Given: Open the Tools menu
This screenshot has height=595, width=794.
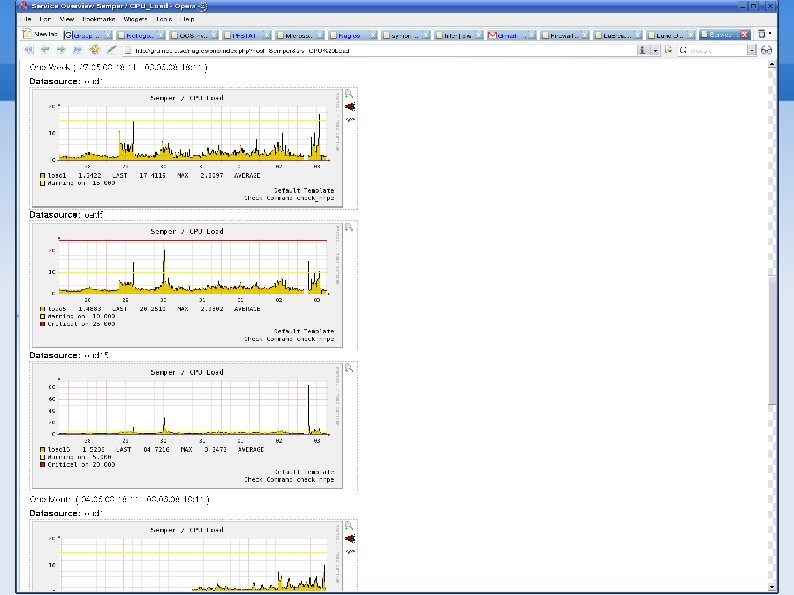Looking at the screenshot, I should 164,19.
